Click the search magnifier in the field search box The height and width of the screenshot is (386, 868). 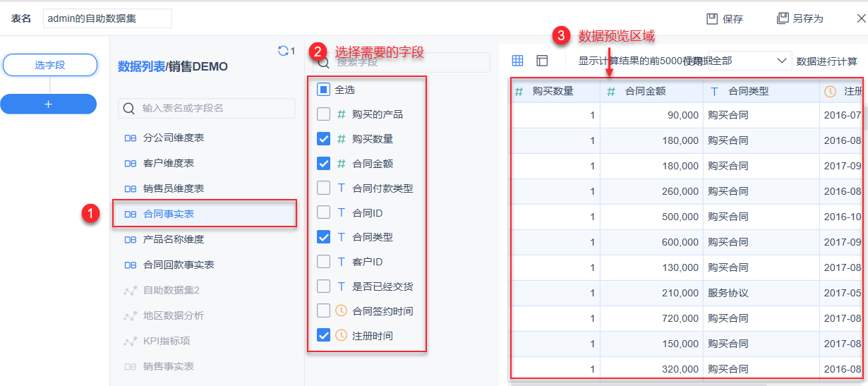click(x=324, y=63)
